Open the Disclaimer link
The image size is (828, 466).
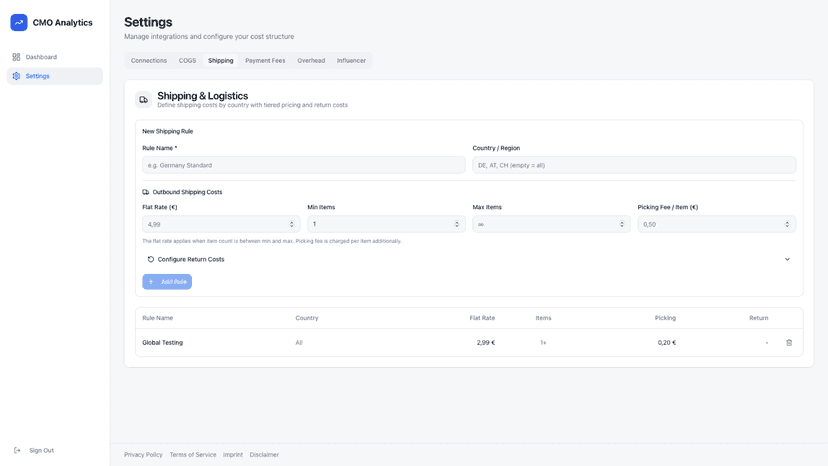(264, 454)
